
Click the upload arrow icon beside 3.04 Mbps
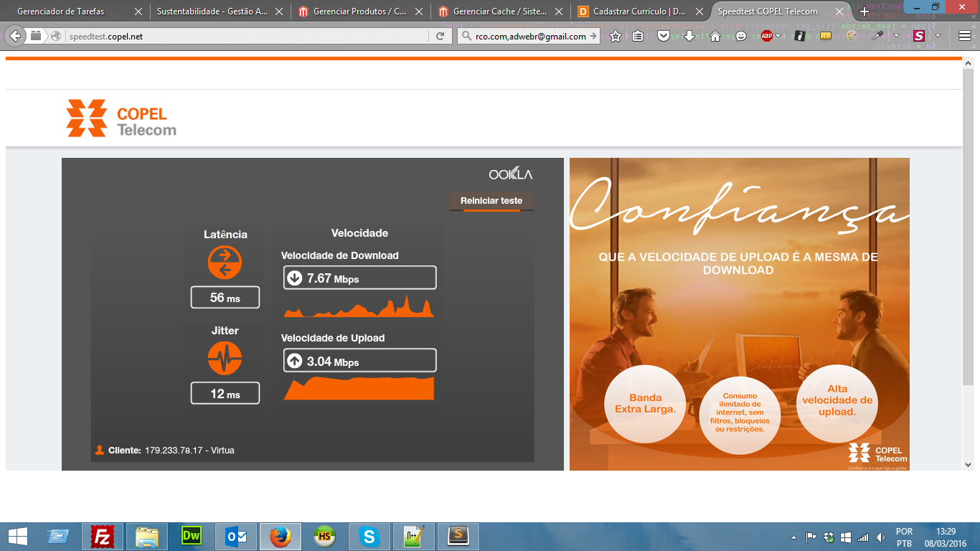[294, 361]
